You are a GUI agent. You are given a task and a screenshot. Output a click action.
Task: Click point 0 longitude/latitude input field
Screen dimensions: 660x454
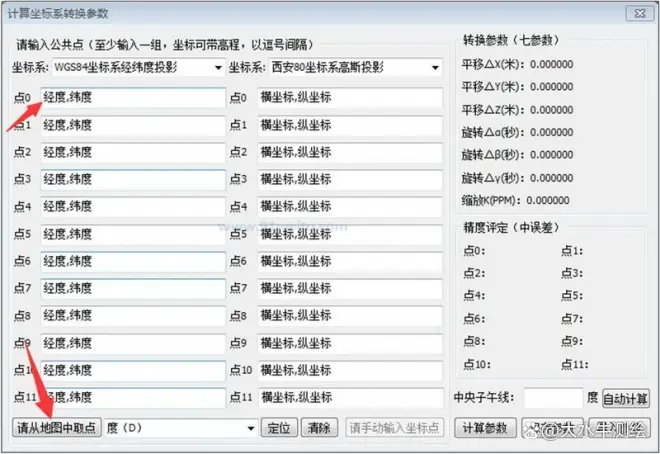tap(132, 97)
